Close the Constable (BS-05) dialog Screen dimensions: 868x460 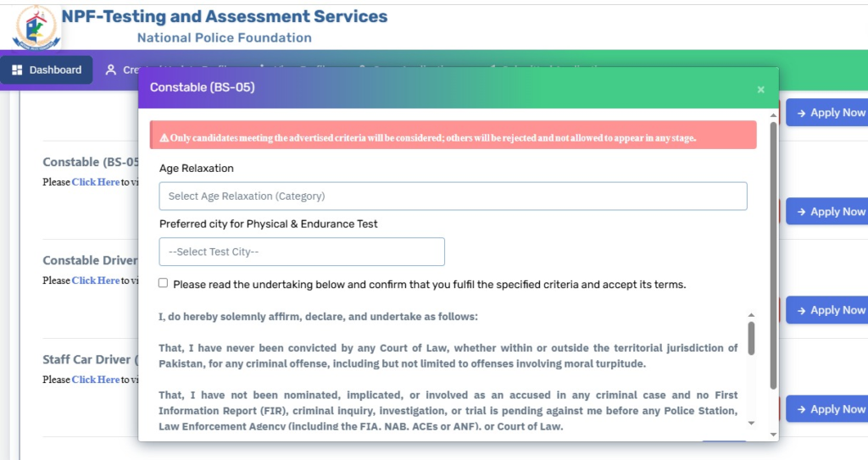click(760, 90)
